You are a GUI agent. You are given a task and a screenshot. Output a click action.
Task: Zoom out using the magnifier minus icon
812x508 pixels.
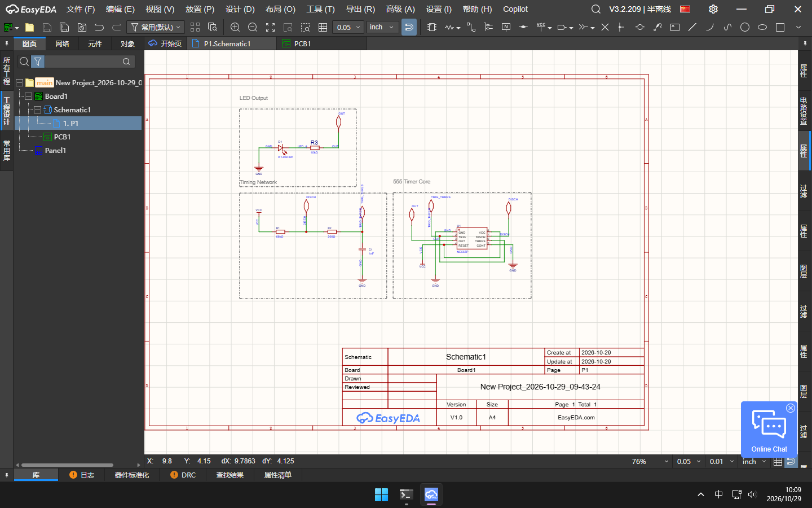click(x=253, y=27)
